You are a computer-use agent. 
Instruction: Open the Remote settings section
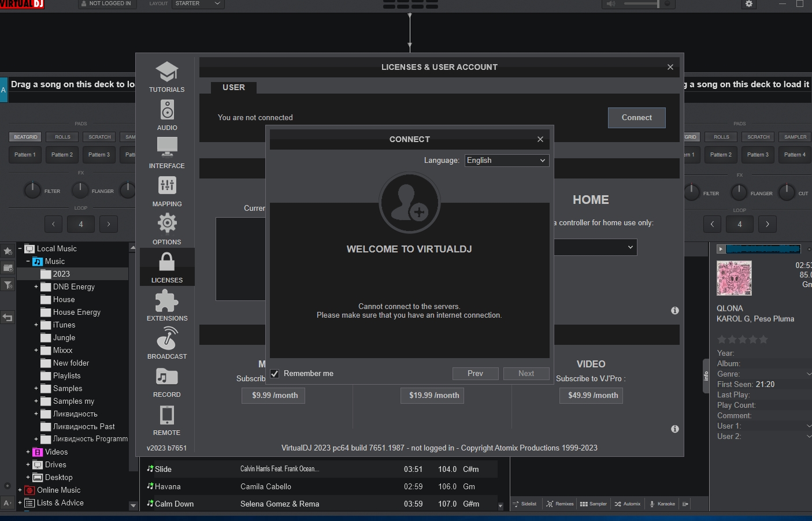tap(166, 419)
